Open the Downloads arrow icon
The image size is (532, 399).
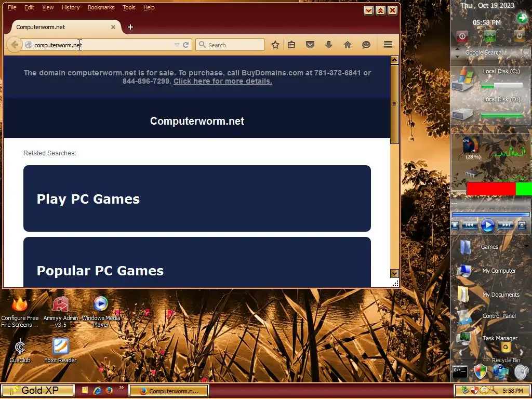(328, 45)
